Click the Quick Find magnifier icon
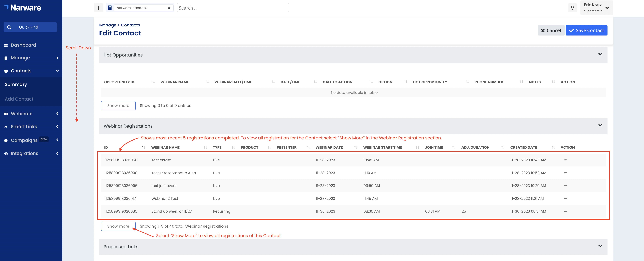 [9, 27]
